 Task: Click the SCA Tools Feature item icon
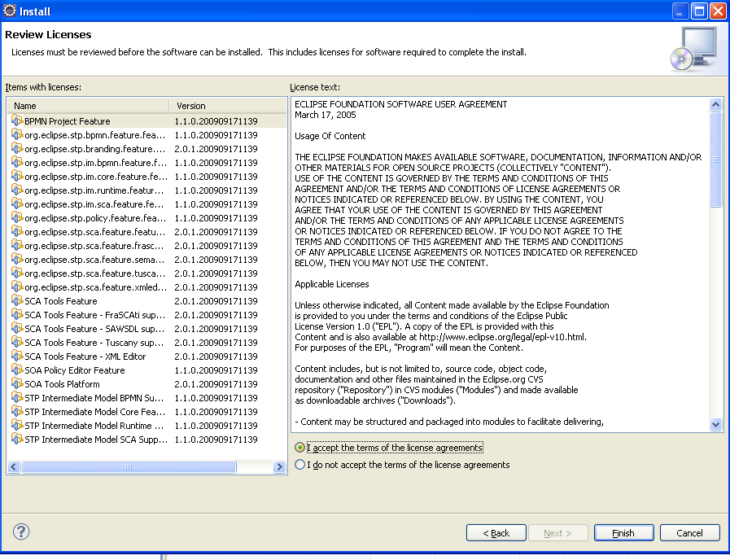(17, 301)
